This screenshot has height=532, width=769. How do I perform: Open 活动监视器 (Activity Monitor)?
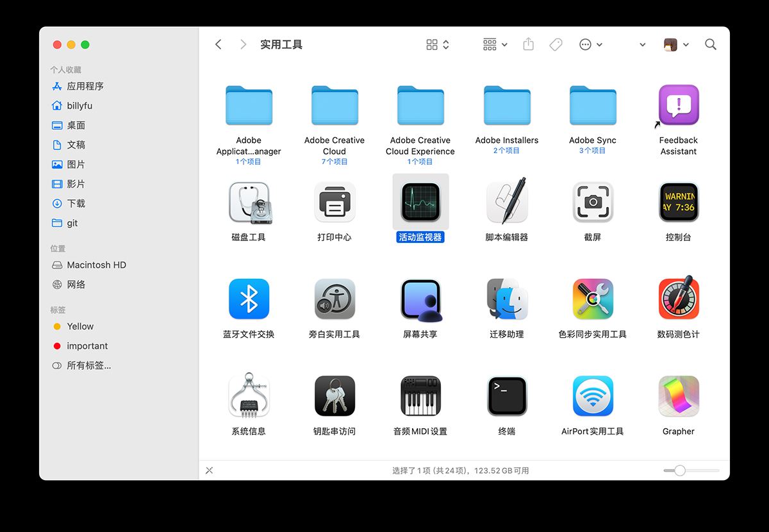[420, 202]
